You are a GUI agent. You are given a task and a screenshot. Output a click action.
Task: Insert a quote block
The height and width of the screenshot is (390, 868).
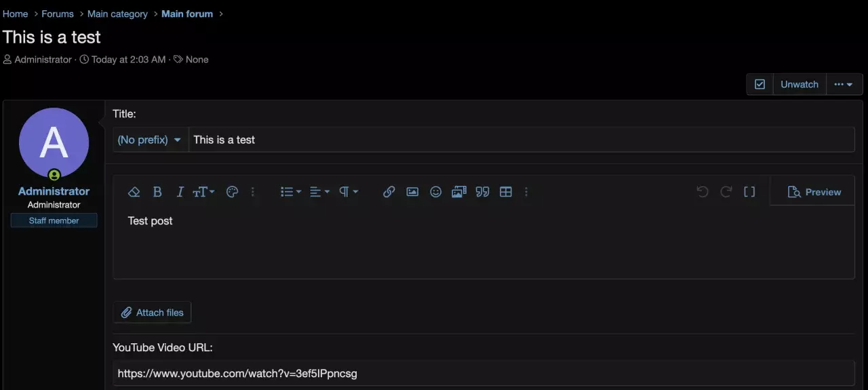482,192
